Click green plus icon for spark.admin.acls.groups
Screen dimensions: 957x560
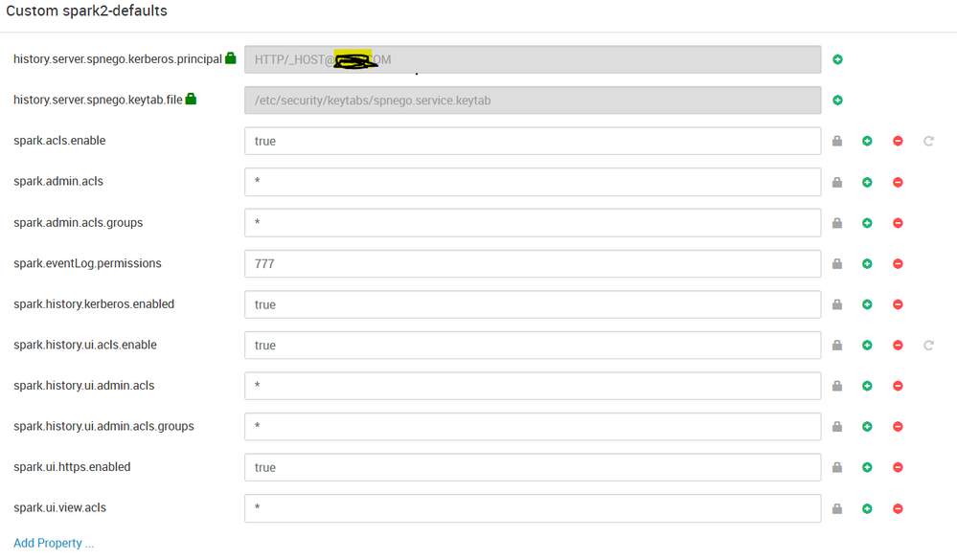[867, 223]
